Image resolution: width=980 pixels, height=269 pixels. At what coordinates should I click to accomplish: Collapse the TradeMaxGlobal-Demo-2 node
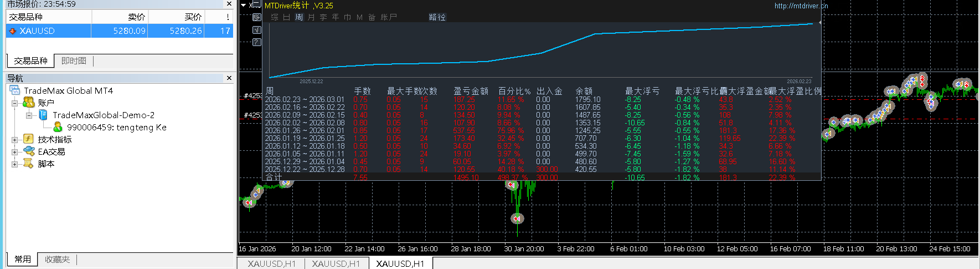coord(29,115)
